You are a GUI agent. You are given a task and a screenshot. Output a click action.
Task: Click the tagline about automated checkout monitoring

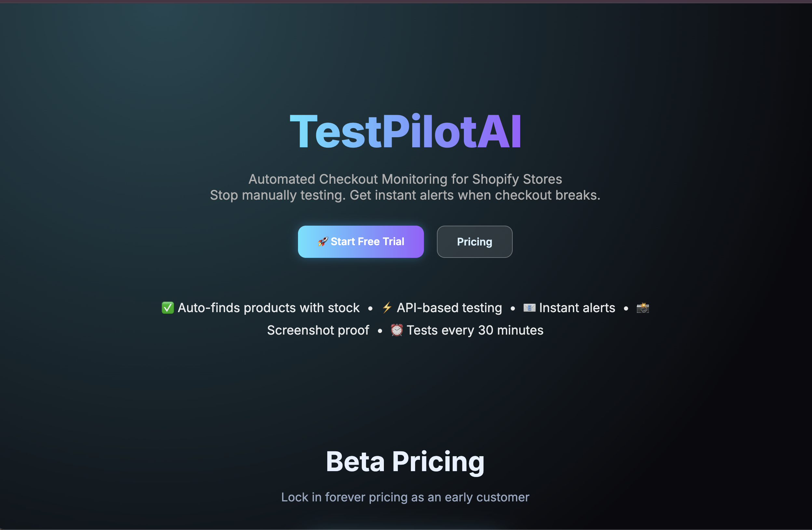(x=405, y=187)
